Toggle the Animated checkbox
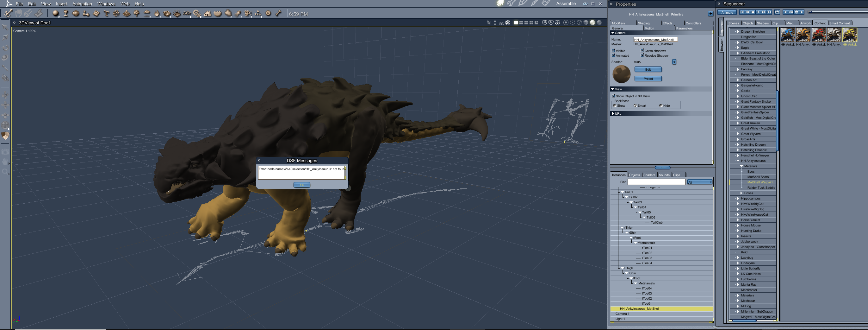 point(614,55)
